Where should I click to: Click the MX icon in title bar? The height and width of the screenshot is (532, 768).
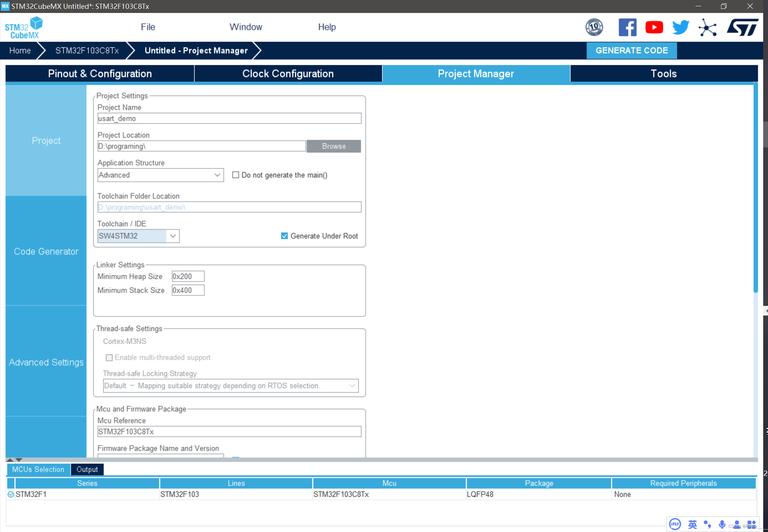click(5, 6)
